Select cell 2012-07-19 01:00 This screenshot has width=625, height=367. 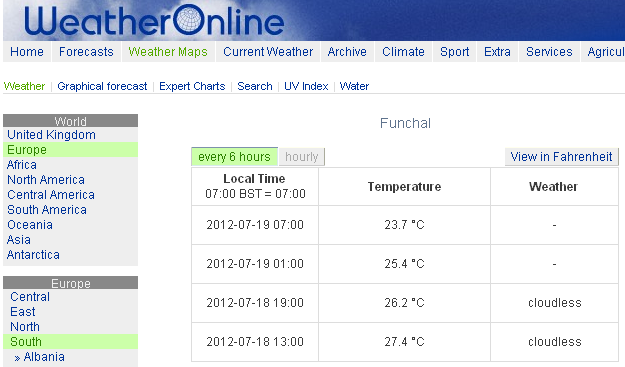(x=255, y=264)
